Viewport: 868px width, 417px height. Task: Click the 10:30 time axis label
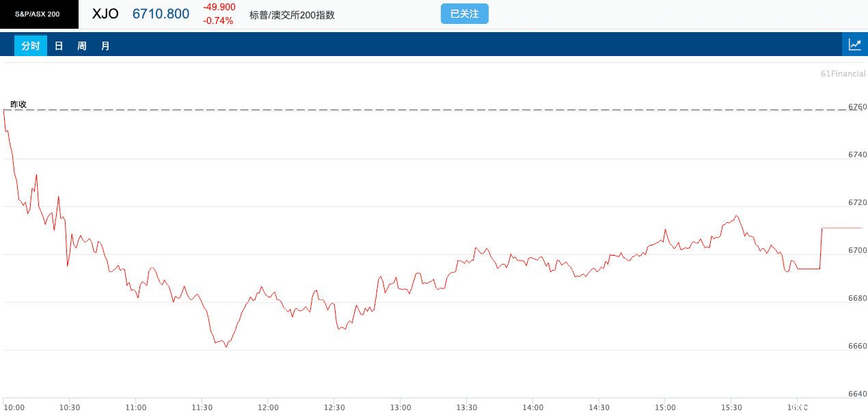pyautogui.click(x=70, y=407)
